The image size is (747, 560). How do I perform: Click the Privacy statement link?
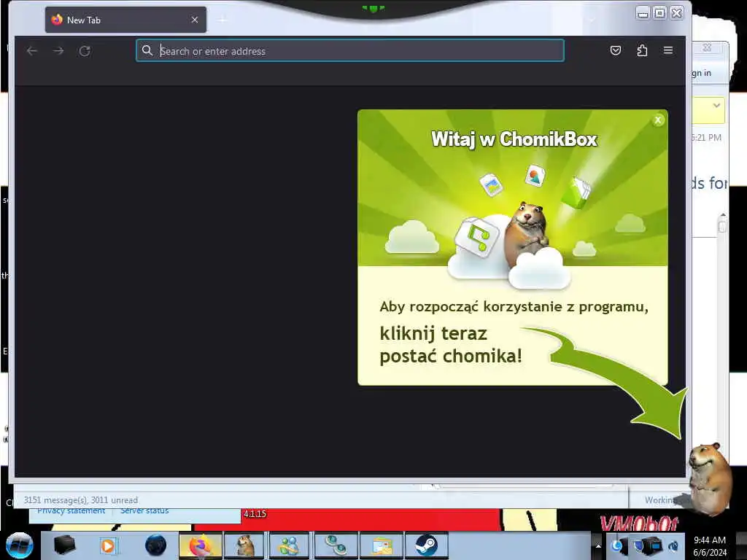click(x=71, y=511)
